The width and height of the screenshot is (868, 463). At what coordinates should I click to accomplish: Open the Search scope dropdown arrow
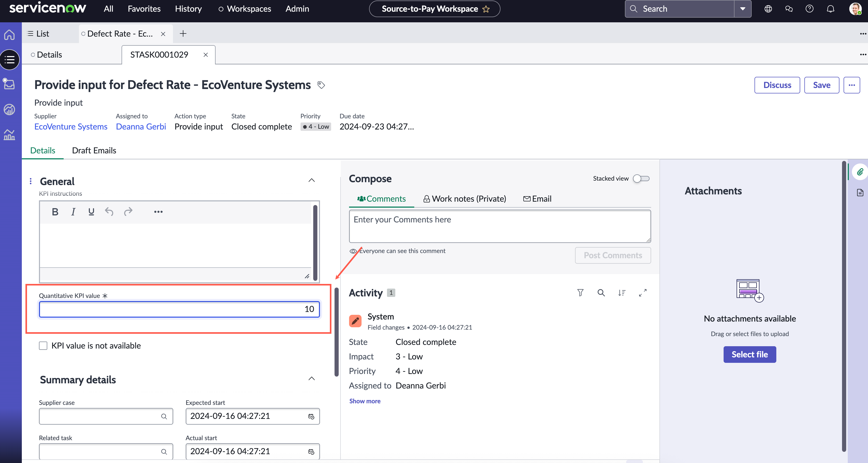(743, 9)
